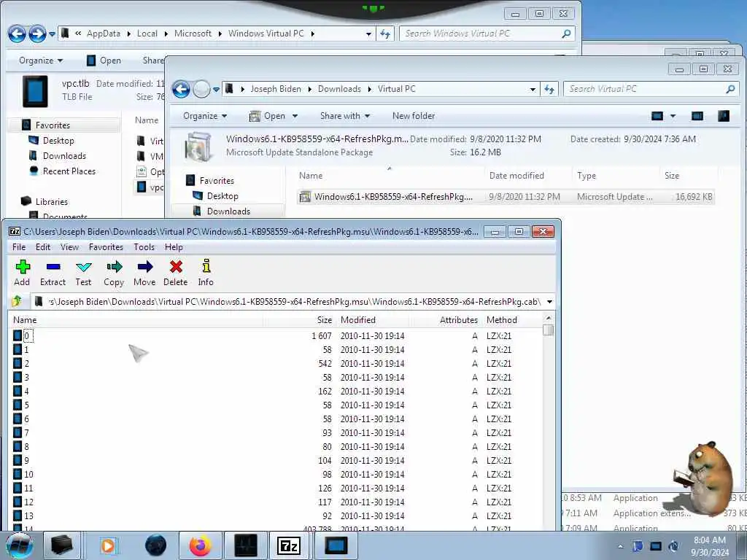Open recent pages dropdown in Virtual PC window

click(x=216, y=89)
